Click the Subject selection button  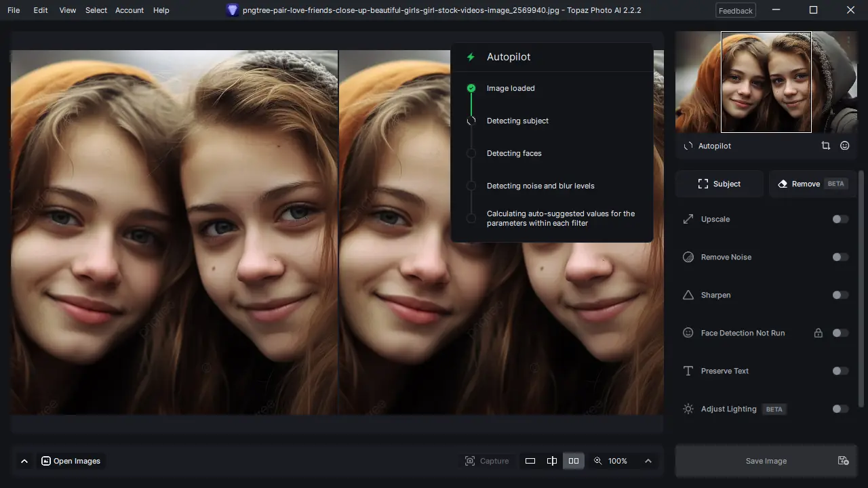(x=719, y=184)
